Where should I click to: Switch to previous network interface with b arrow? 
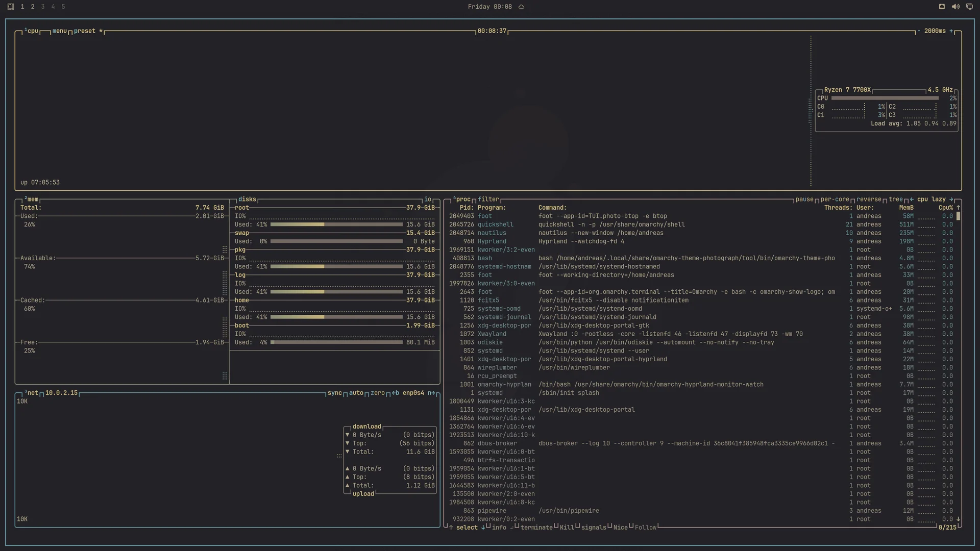coord(396,393)
